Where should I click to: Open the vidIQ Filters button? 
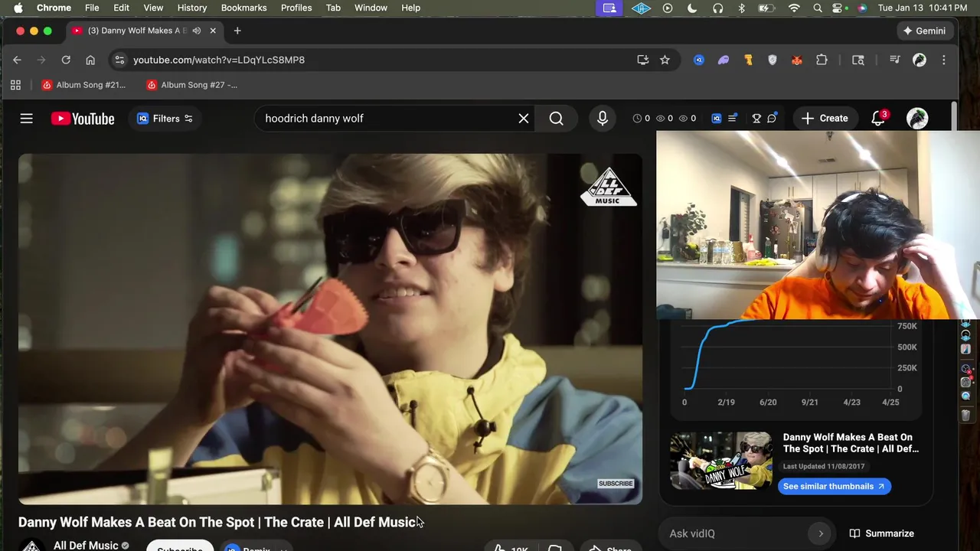pos(165,119)
